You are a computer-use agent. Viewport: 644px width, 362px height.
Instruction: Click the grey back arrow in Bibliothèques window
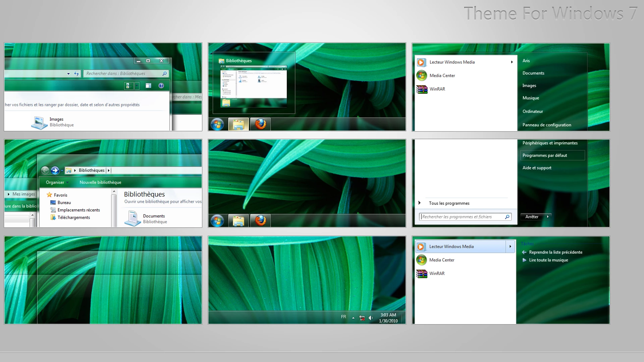click(x=45, y=170)
